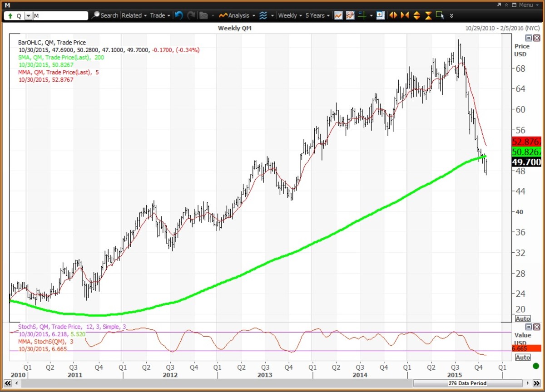Click the symbol input field containing M

click(x=60, y=16)
